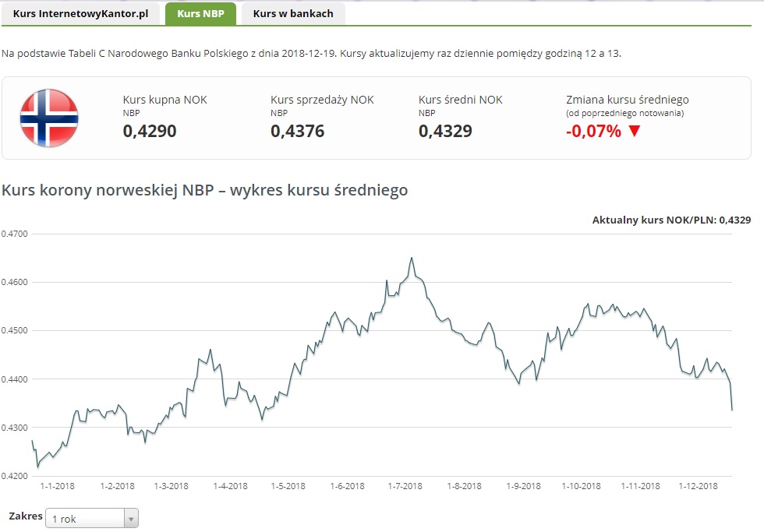Click the 1-12-2018 x-axis date label
This screenshot has width=764, height=532.
(x=698, y=486)
